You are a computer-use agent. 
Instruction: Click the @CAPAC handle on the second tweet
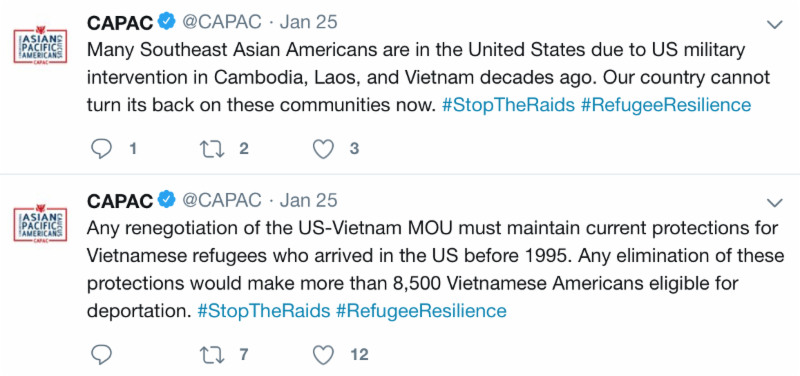point(222,200)
